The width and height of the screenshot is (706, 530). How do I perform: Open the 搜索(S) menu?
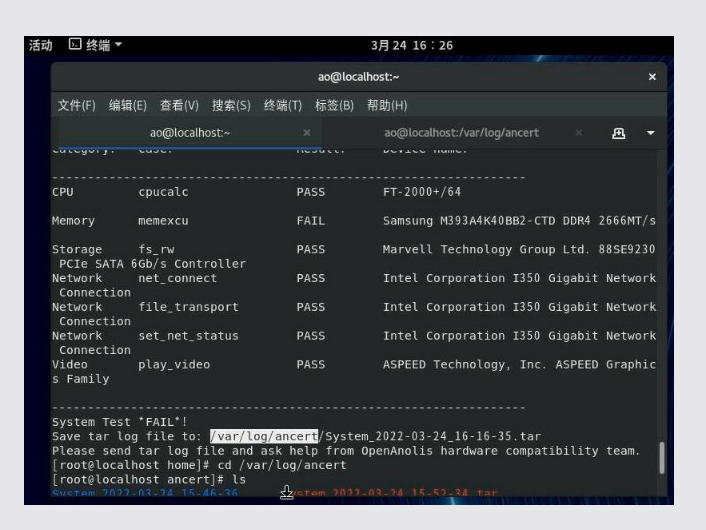[231, 105]
